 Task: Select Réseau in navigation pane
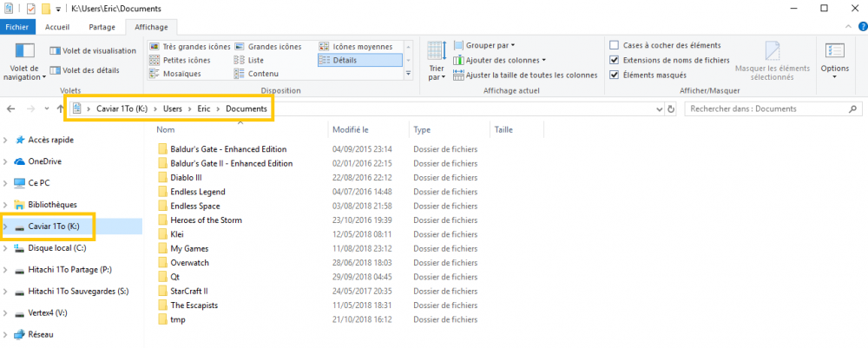41,334
